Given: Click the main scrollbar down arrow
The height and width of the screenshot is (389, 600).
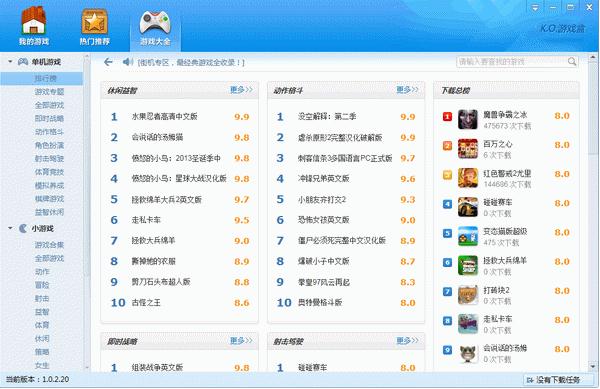Looking at the screenshot, I should pyautogui.click(x=593, y=366).
